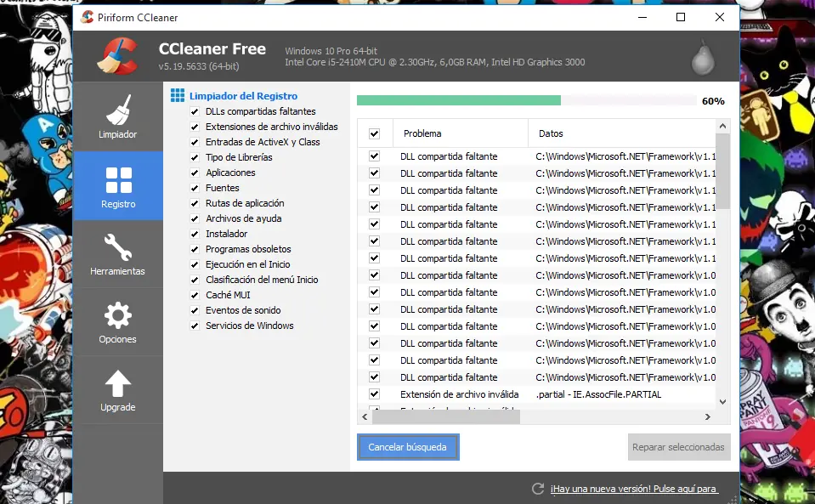
Task: Toggle the Fuentes checkbox
Action: pyautogui.click(x=195, y=188)
